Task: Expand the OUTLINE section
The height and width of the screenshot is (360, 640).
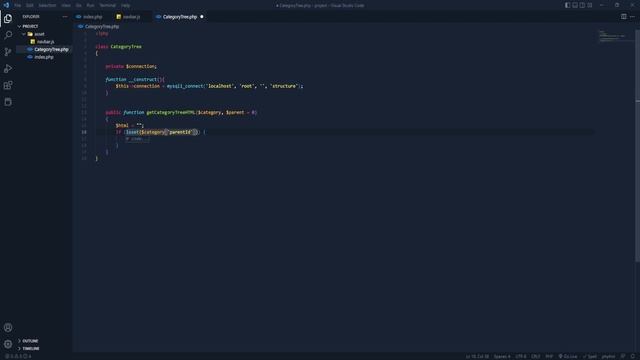Action: (x=29, y=341)
